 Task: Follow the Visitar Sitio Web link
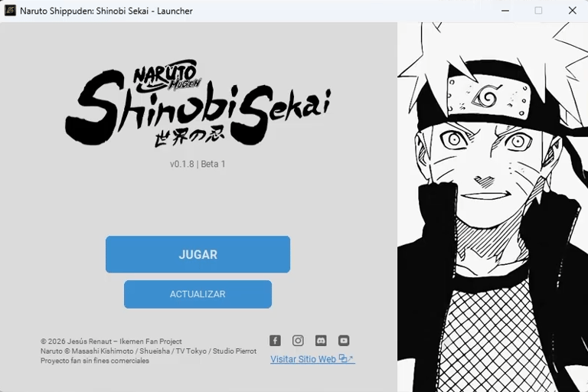point(303,359)
